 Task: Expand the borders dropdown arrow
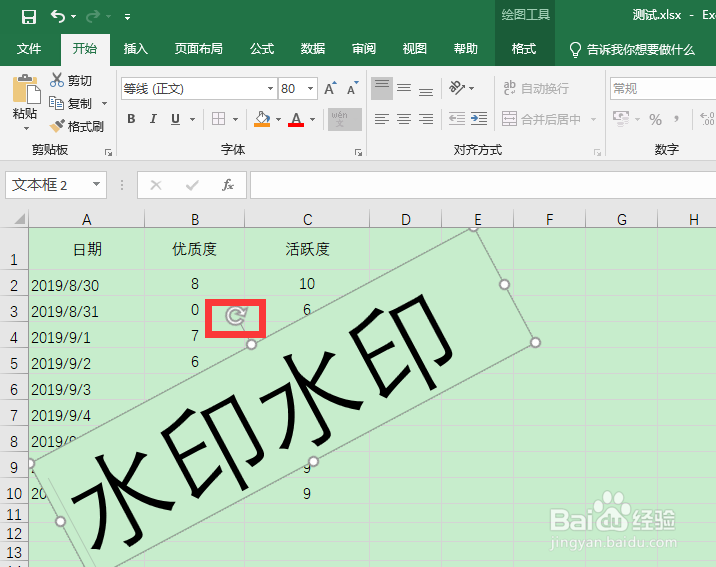coord(235,120)
